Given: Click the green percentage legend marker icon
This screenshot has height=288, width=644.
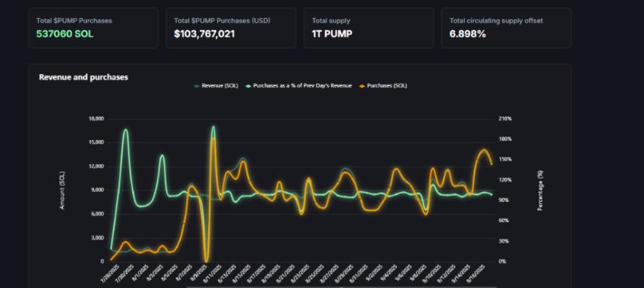Looking at the screenshot, I should click(248, 86).
